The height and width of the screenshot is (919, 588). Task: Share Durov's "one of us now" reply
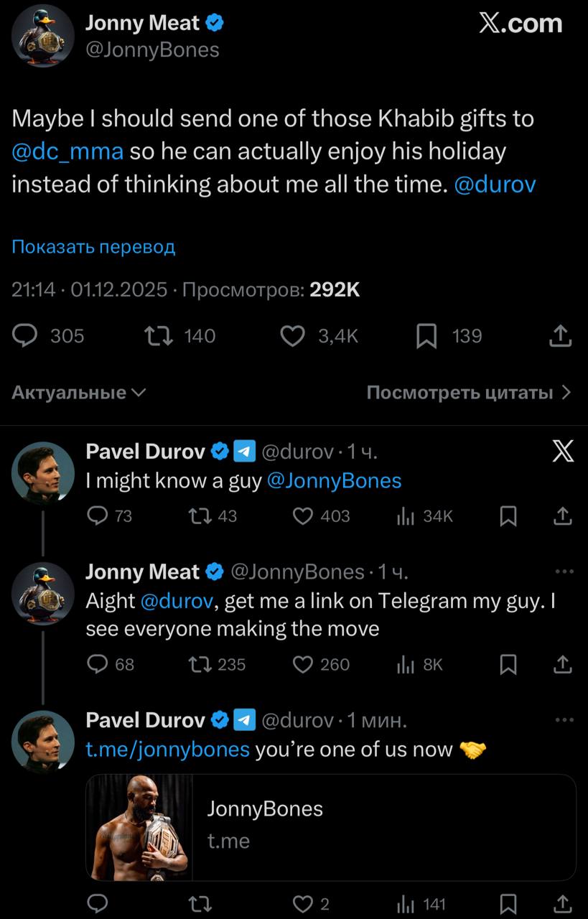point(564,904)
